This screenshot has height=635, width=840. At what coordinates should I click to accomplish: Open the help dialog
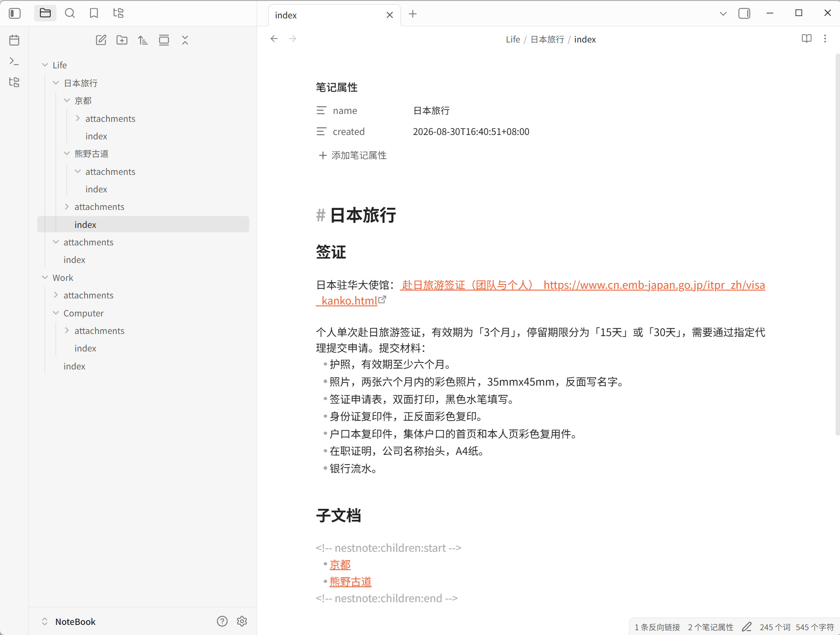tap(222, 621)
